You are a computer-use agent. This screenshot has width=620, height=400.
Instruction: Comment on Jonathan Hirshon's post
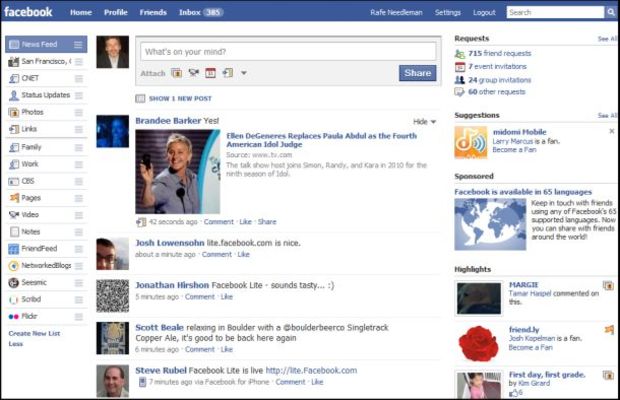point(200,297)
